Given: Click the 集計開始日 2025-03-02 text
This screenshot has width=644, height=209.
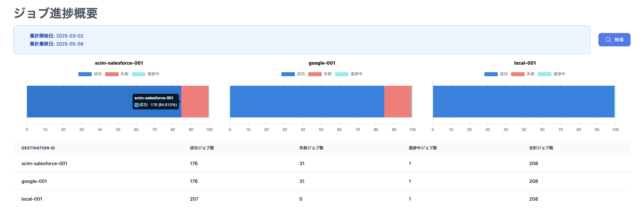Looking at the screenshot, I should click(x=57, y=36).
